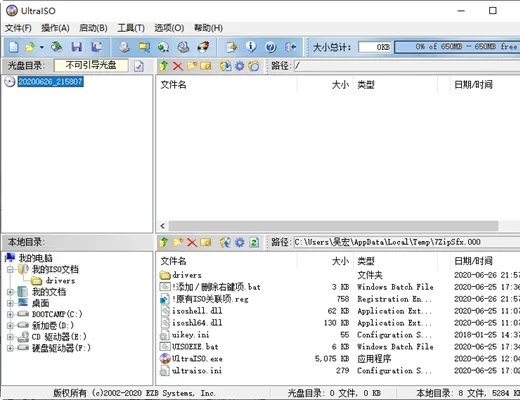Open the 选项(O) menu
The height and width of the screenshot is (400, 520).
(169, 28)
